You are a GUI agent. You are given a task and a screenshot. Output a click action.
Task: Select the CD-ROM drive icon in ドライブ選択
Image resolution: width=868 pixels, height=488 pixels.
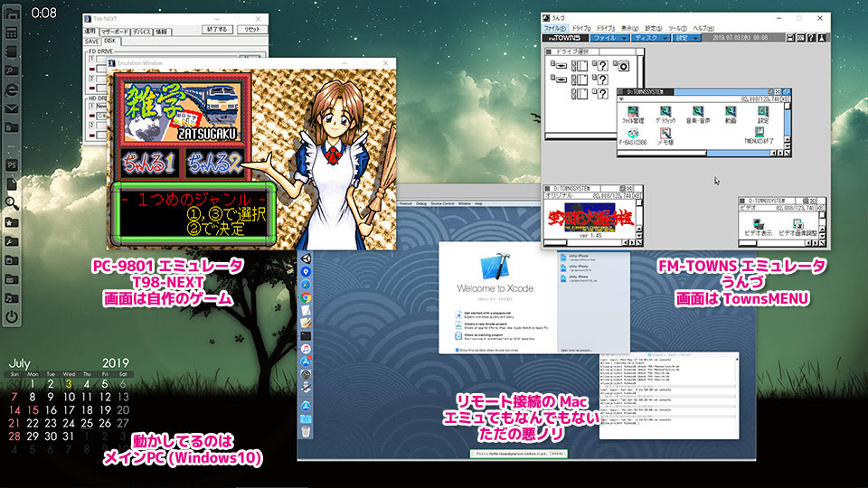[623, 66]
